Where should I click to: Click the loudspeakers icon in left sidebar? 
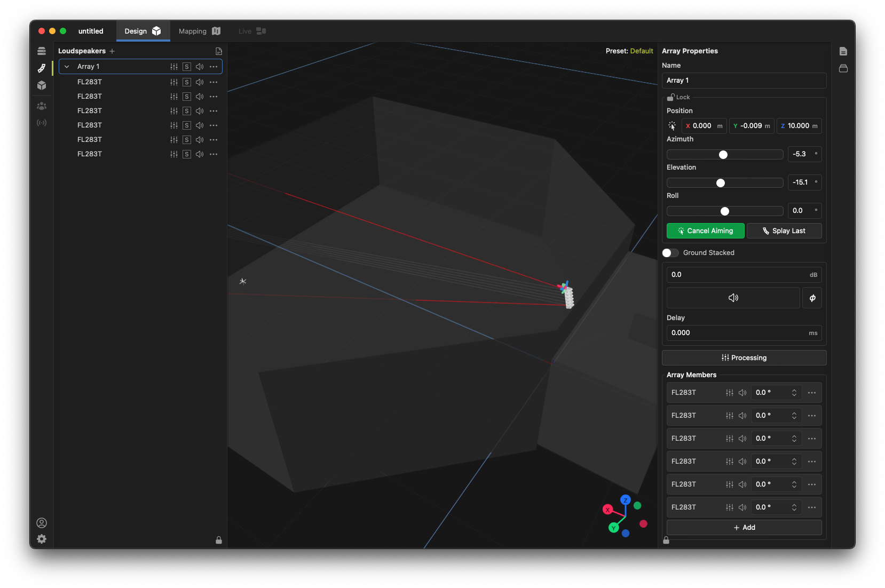42,68
